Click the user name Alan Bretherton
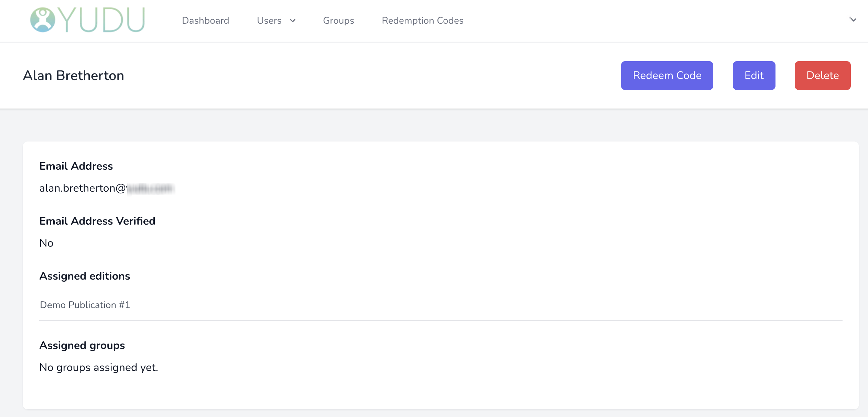This screenshot has height=417, width=868. 73,75
